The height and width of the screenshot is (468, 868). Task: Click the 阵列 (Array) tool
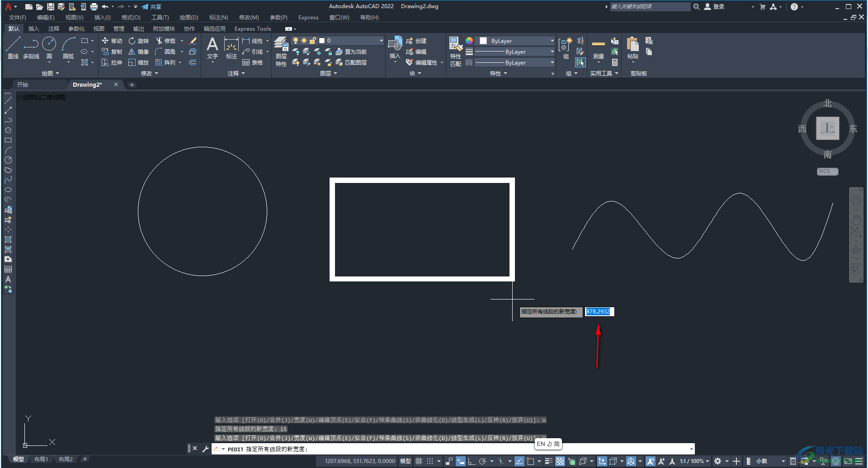tap(165, 62)
